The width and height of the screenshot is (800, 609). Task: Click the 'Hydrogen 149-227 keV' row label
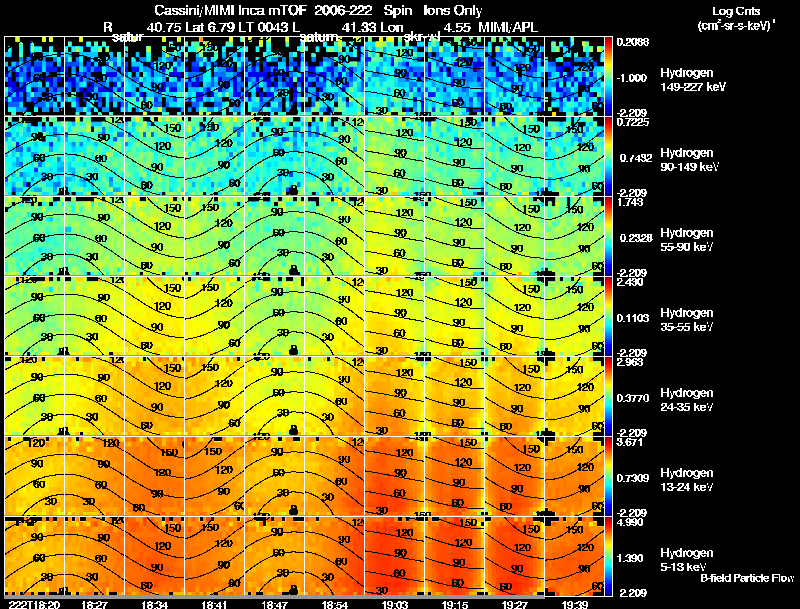tap(693, 80)
